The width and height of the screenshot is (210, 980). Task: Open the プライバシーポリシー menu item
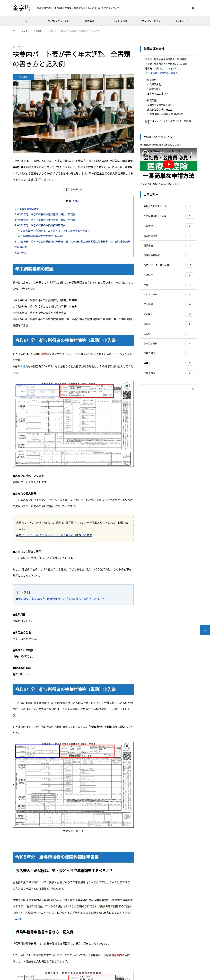coord(151,21)
